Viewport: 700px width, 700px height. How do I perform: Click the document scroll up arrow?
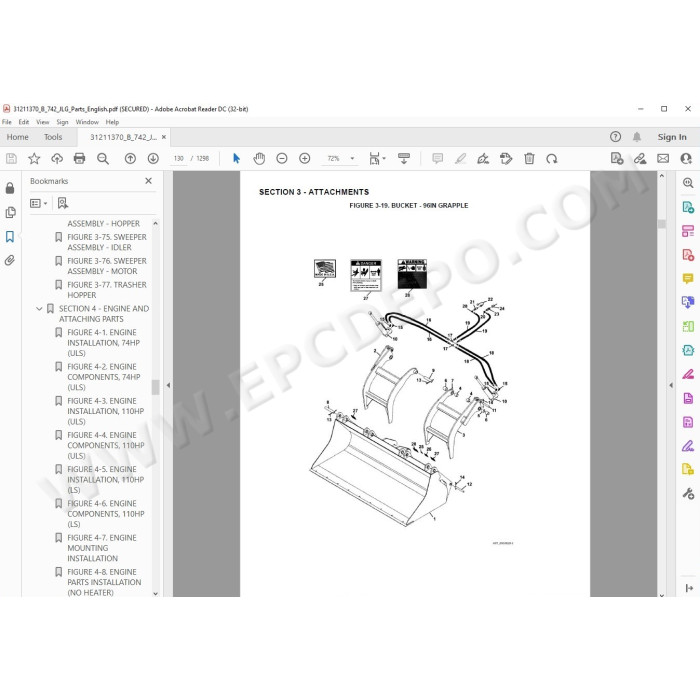662,176
